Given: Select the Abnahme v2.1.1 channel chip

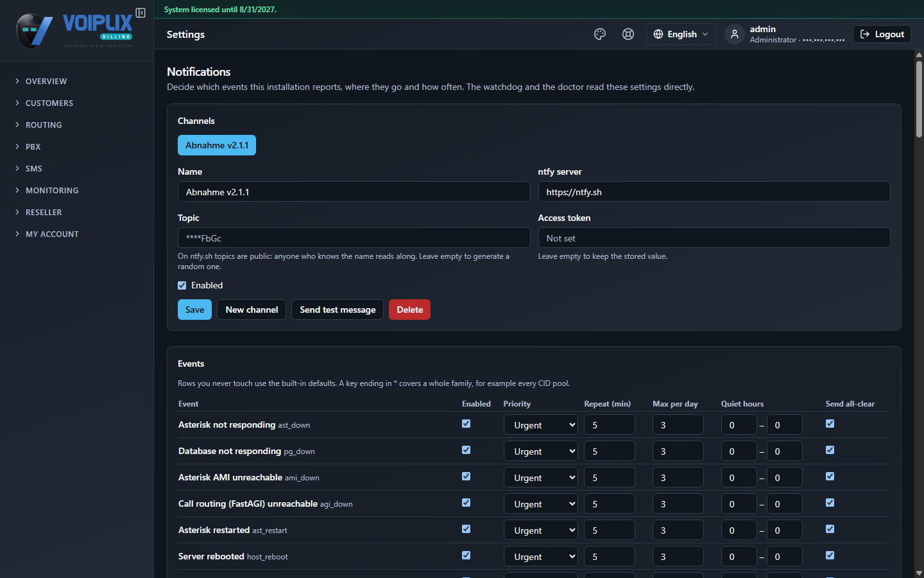Looking at the screenshot, I should click(217, 145).
